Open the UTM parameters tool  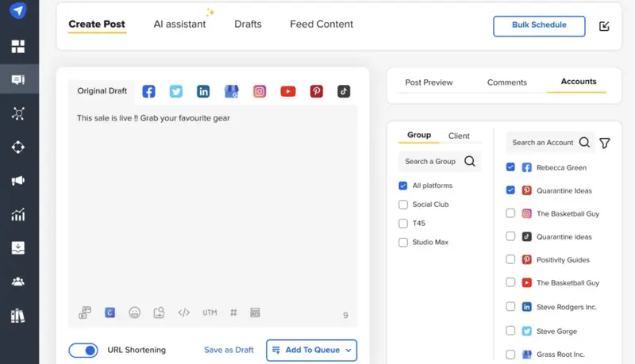210,312
